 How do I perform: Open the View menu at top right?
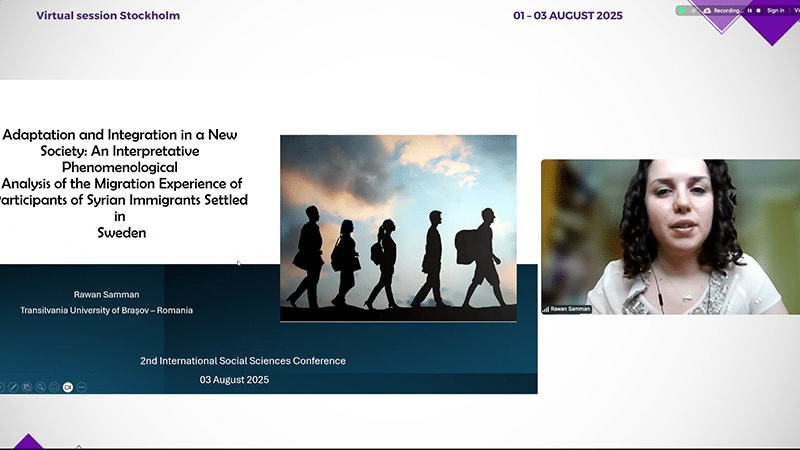click(796, 10)
